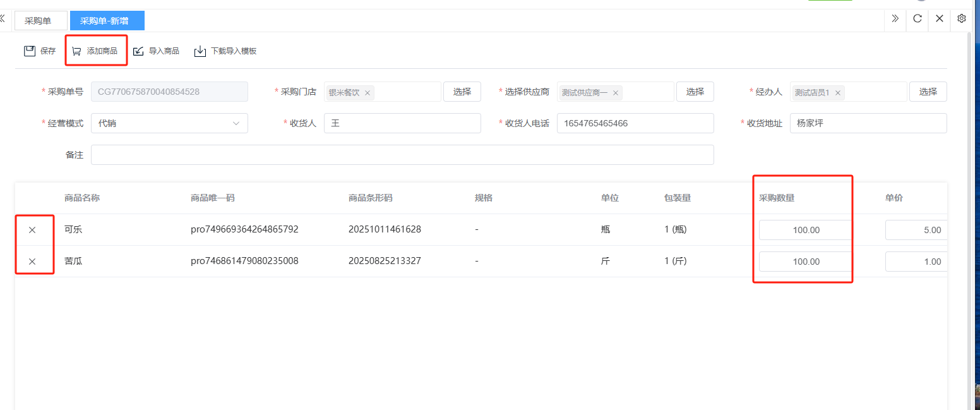This screenshot has height=410, width=980.
Task: Click the save disk icon
Action: (30, 51)
